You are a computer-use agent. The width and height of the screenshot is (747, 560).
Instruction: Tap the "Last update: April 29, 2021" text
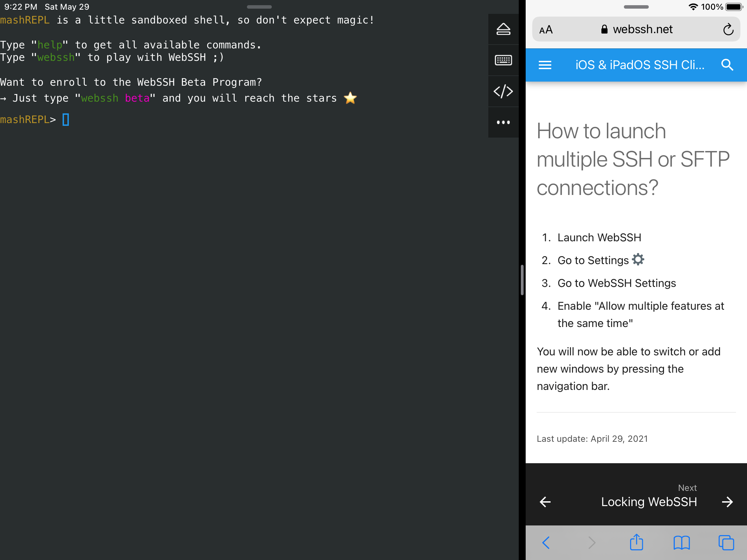click(x=592, y=439)
